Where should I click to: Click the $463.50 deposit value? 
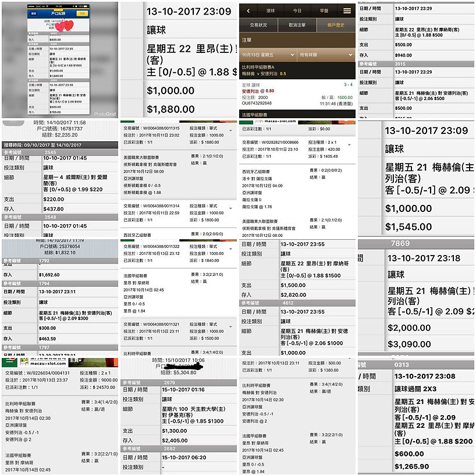click(x=47, y=339)
